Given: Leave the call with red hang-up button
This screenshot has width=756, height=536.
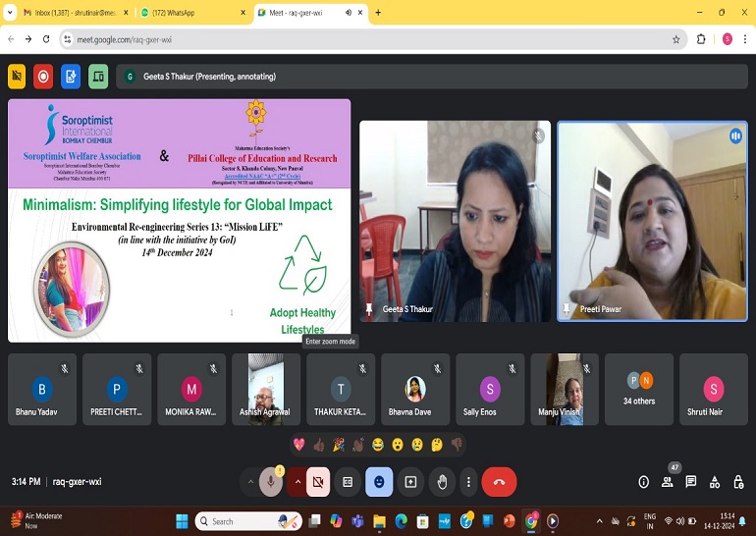Looking at the screenshot, I should pos(499,482).
